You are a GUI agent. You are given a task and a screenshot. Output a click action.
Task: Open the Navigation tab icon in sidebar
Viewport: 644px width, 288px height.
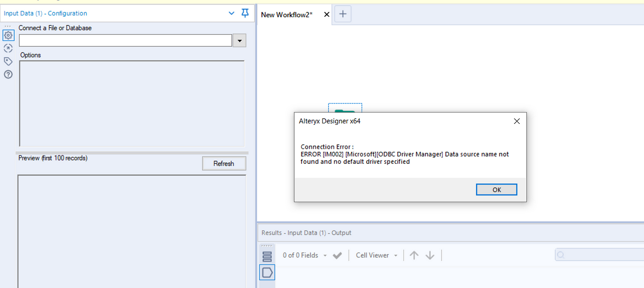pyautogui.click(x=8, y=48)
